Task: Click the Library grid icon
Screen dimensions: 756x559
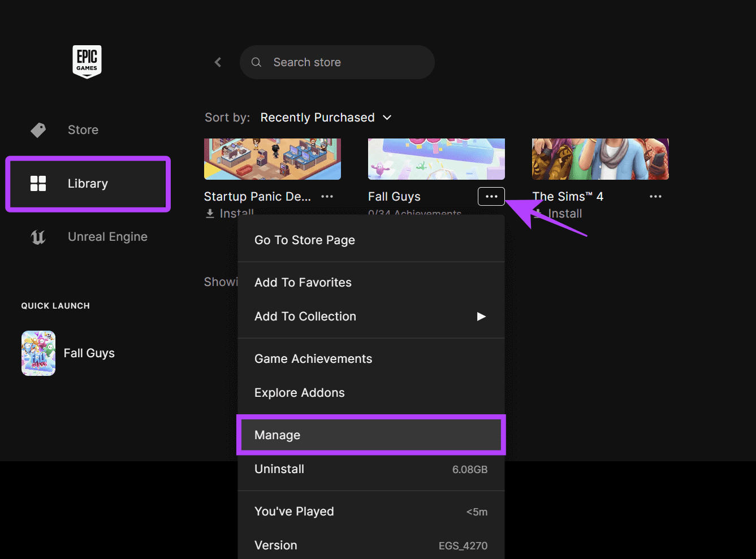Action: (x=38, y=183)
